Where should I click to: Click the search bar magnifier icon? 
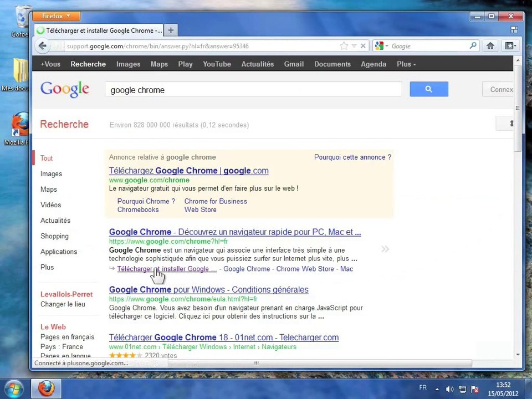coord(473,45)
